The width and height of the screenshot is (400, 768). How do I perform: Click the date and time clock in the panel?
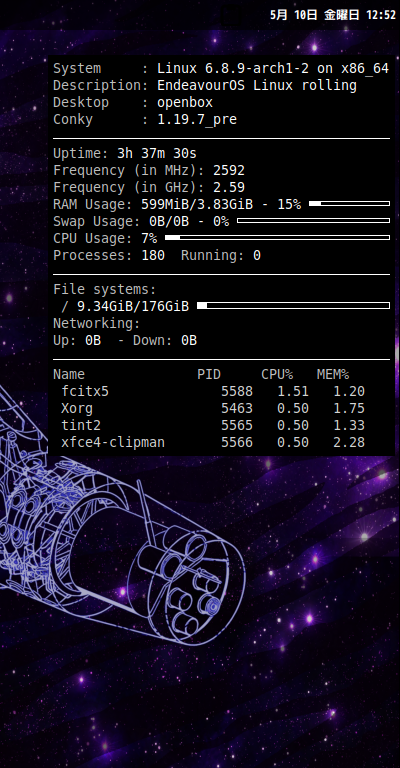pyautogui.click(x=332, y=15)
